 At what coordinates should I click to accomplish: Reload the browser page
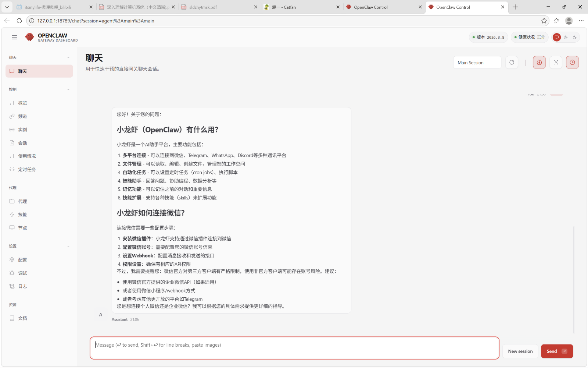pos(19,21)
